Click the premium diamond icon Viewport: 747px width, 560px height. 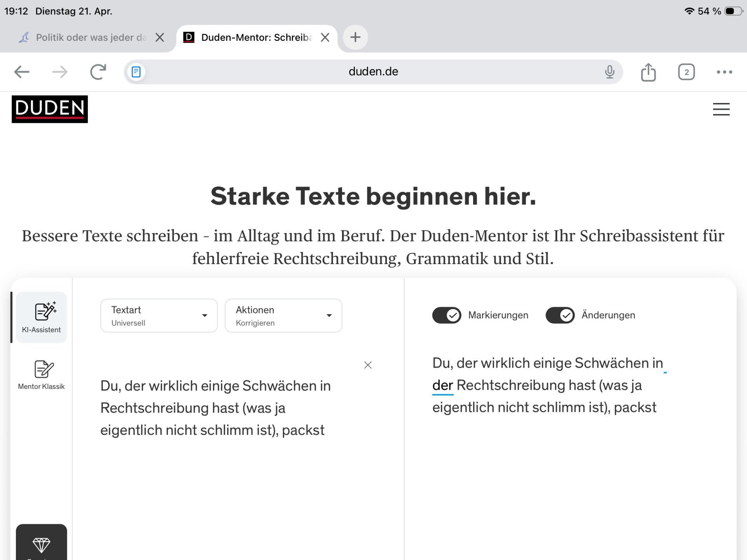(41, 544)
